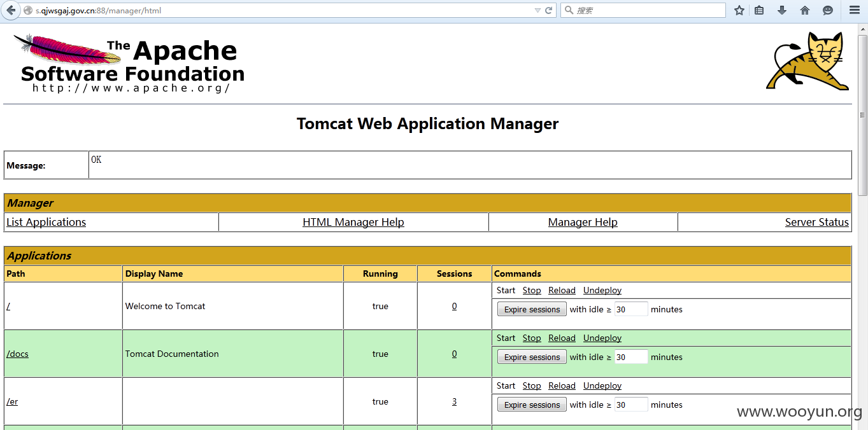Click the Tomcat cat logo
Image resolution: width=868 pixels, height=430 pixels.
pos(808,61)
